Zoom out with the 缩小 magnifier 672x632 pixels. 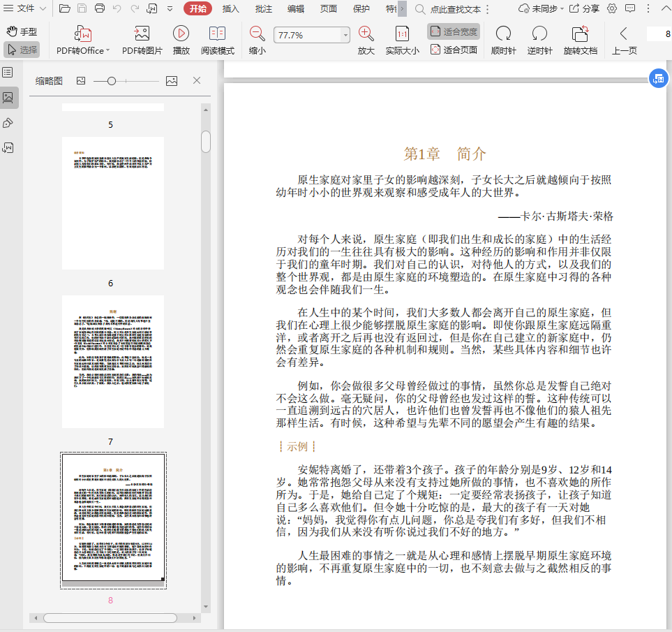(x=257, y=34)
